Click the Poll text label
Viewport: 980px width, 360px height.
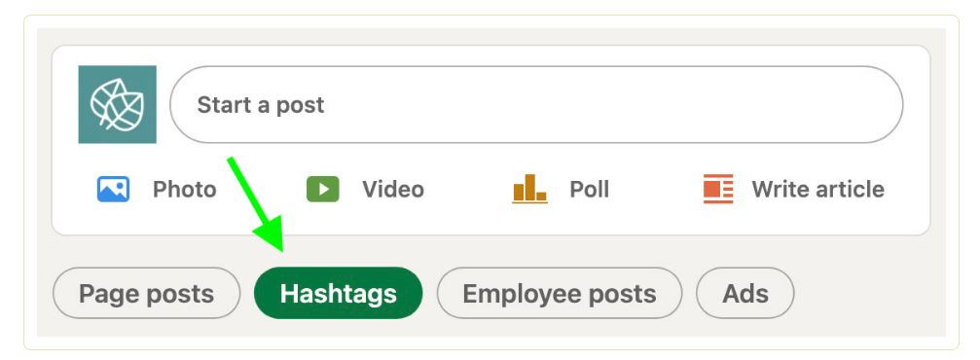click(x=590, y=190)
